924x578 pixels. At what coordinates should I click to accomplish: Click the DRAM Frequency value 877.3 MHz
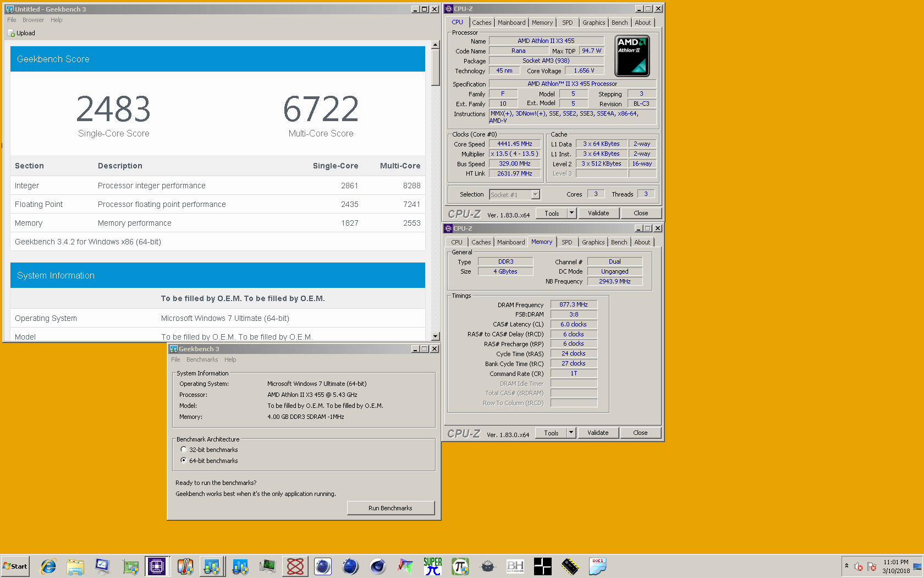tap(574, 304)
